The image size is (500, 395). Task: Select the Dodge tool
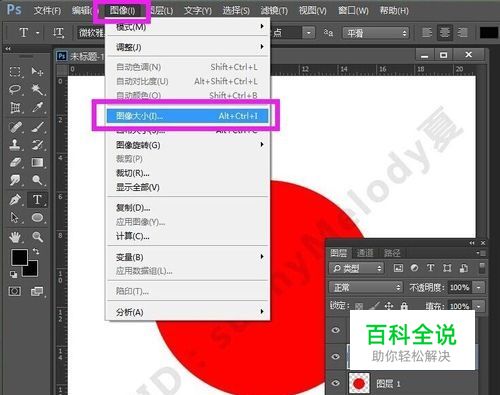tap(37, 180)
